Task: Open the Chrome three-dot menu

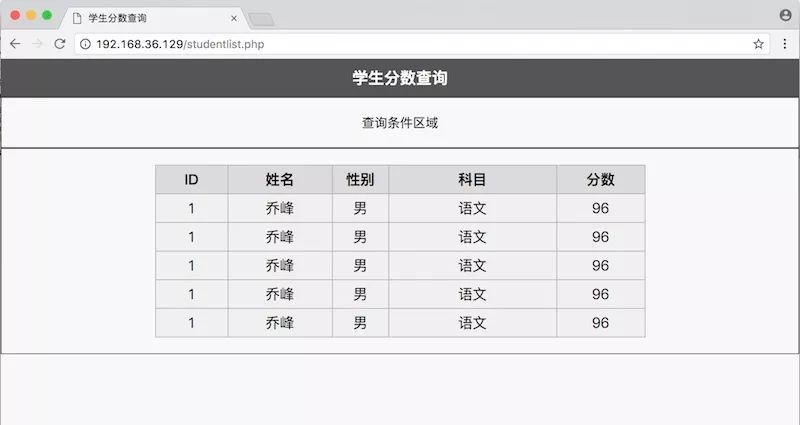Action: click(785, 44)
